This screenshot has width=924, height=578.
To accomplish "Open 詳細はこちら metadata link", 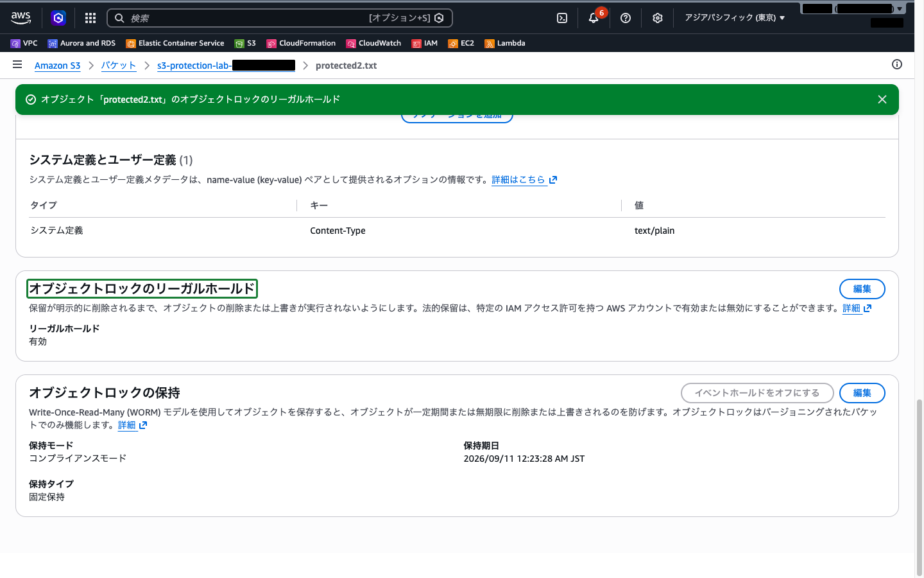I will (x=524, y=180).
